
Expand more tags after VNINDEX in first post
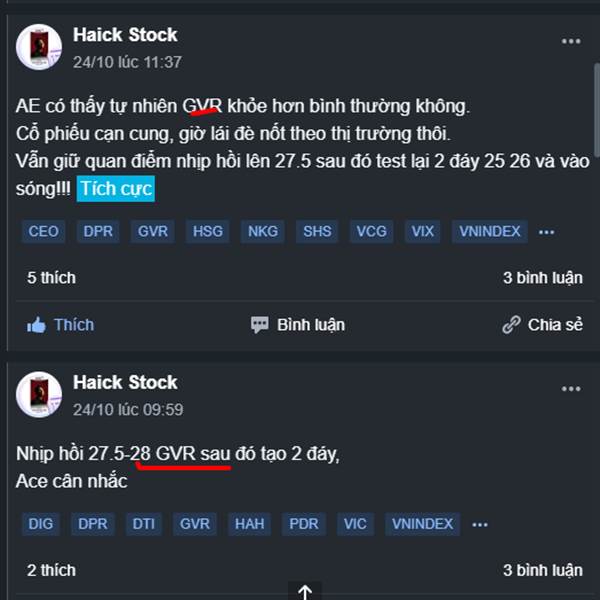pyautogui.click(x=546, y=232)
